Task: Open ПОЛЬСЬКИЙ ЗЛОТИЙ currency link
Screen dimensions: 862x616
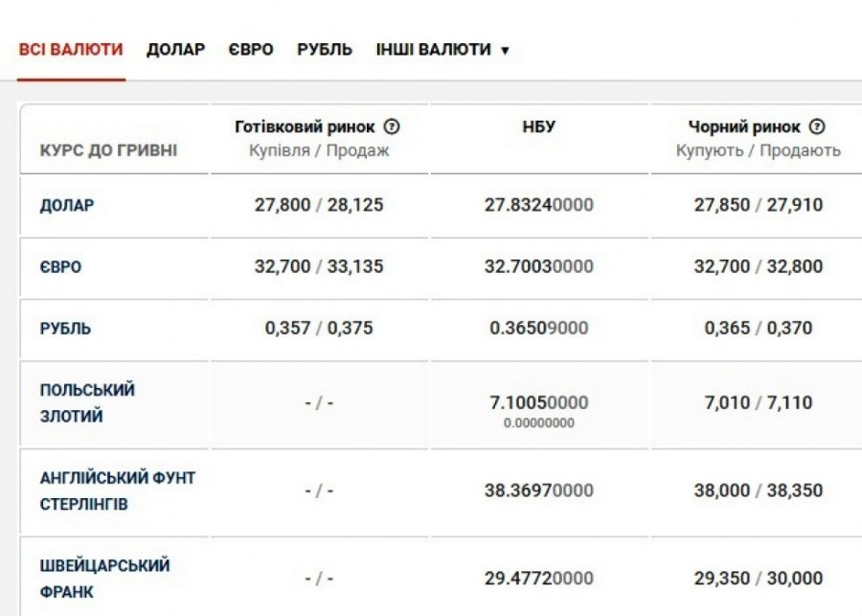Action: tap(87, 403)
